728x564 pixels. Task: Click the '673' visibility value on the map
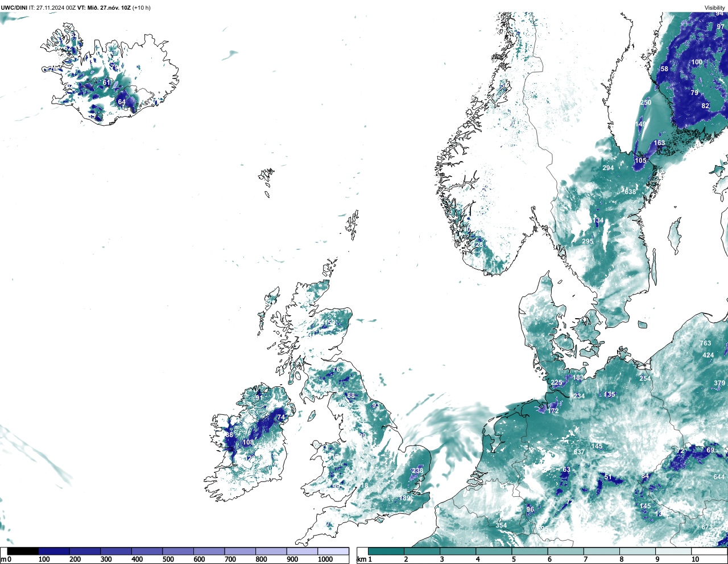pyautogui.click(x=706, y=527)
